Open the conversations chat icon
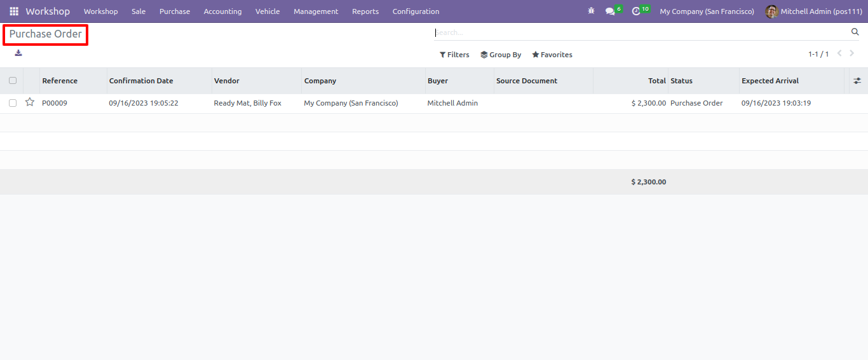 click(611, 11)
